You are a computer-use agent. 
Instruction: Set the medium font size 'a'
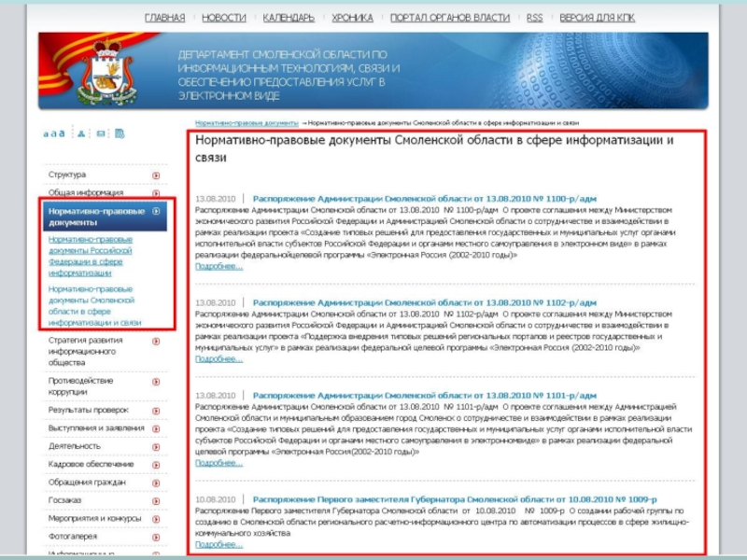click(x=53, y=133)
